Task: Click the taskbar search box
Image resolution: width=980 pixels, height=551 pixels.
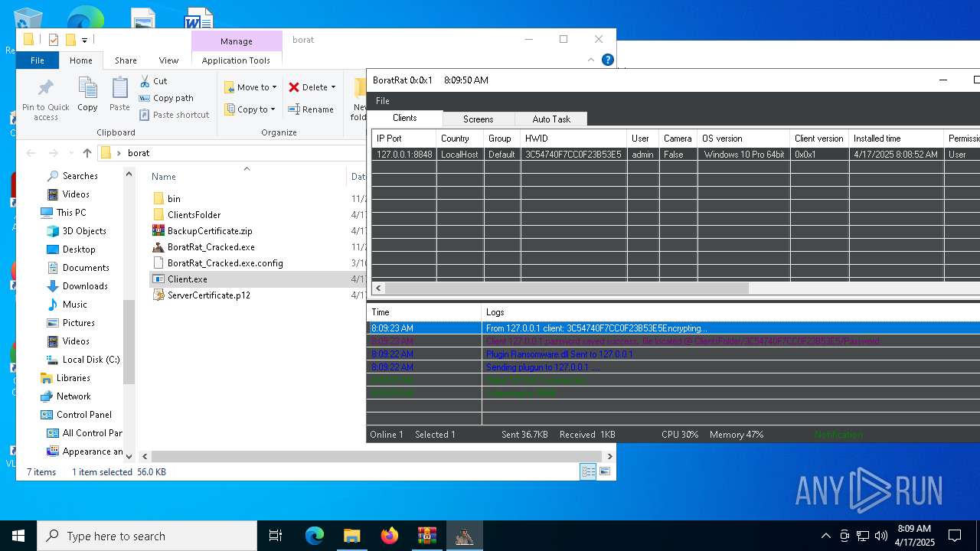Action: tap(147, 536)
